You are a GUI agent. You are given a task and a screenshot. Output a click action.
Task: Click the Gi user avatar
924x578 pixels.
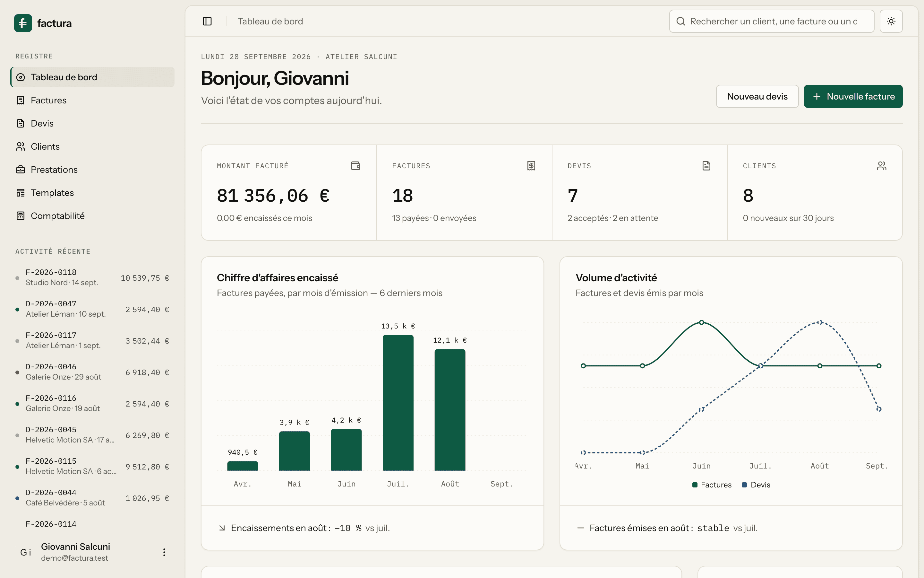coord(26,552)
